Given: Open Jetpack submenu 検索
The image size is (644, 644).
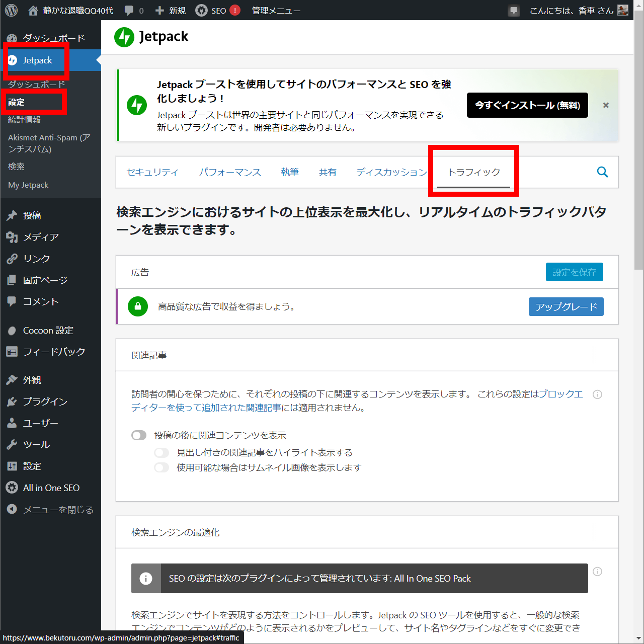Looking at the screenshot, I should click(x=16, y=167).
